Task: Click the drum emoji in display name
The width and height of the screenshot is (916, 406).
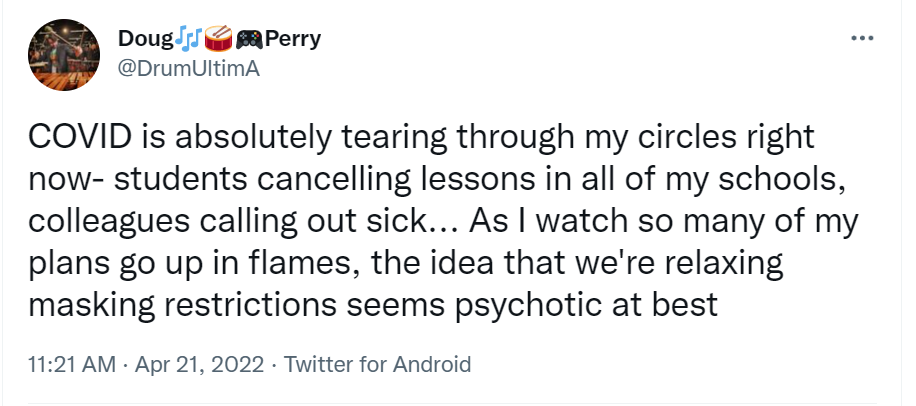Action: point(218,40)
